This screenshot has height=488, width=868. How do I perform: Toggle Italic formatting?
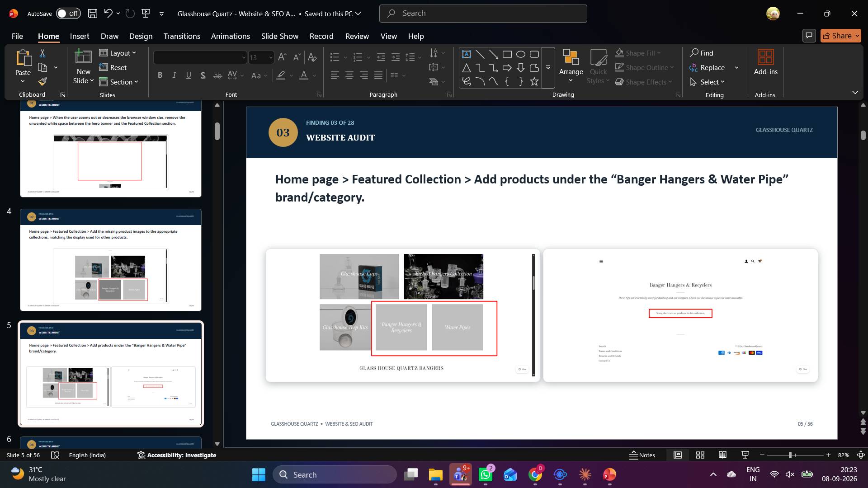click(x=175, y=75)
